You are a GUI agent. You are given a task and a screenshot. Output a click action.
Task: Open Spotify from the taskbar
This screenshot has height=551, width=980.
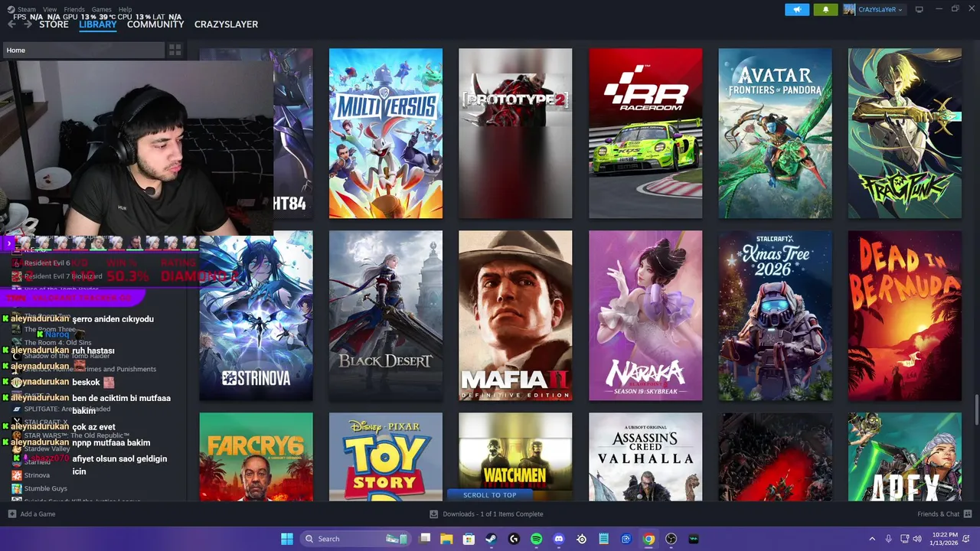536,539
